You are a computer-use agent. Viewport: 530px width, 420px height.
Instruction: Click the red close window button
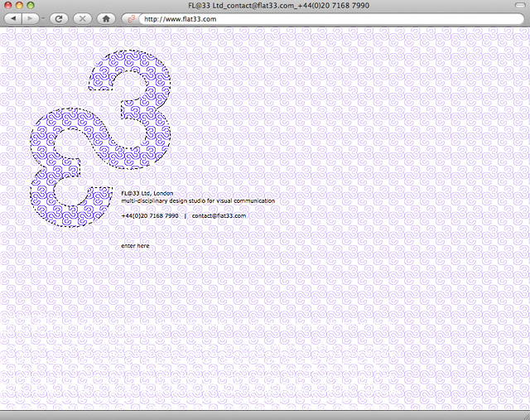pos(7,5)
